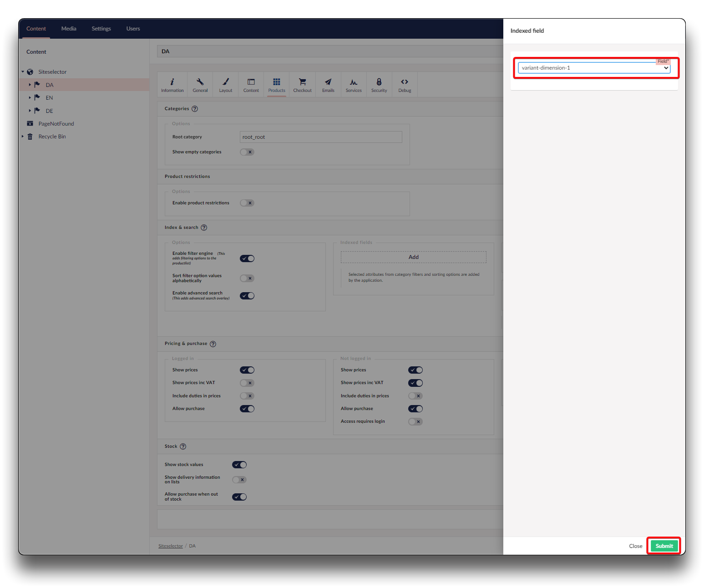
Task: Click the Siteselector breadcrumb link
Action: [171, 546]
